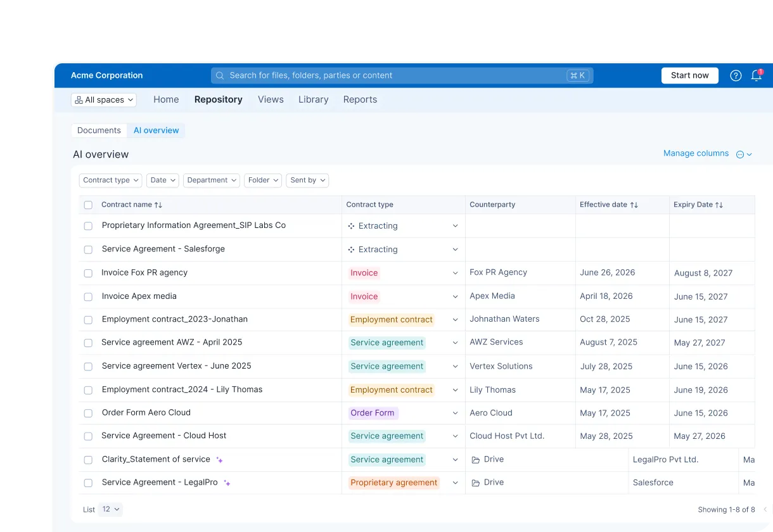The image size is (773, 532).
Task: Sort by Effective date arrows icon
Action: click(x=634, y=205)
